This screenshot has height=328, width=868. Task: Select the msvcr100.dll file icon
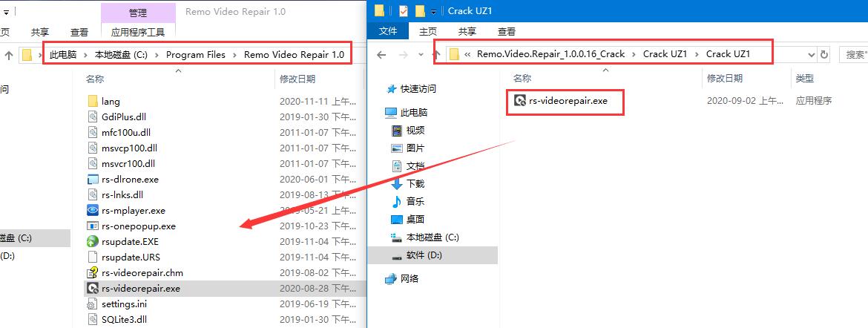[93, 164]
